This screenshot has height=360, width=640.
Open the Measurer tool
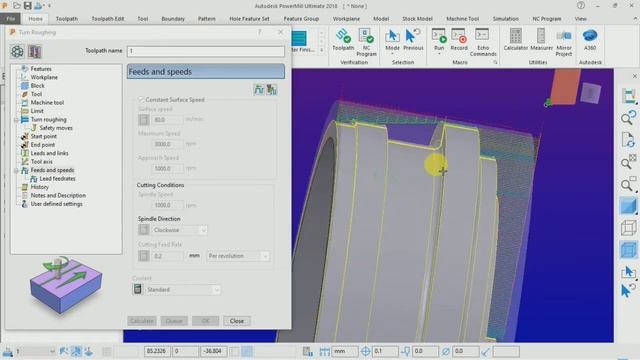540,36
